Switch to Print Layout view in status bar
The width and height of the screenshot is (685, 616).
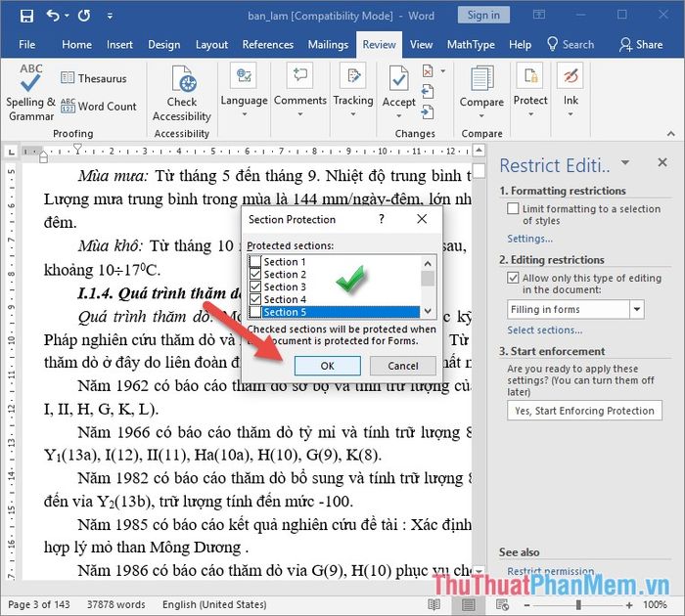468,604
